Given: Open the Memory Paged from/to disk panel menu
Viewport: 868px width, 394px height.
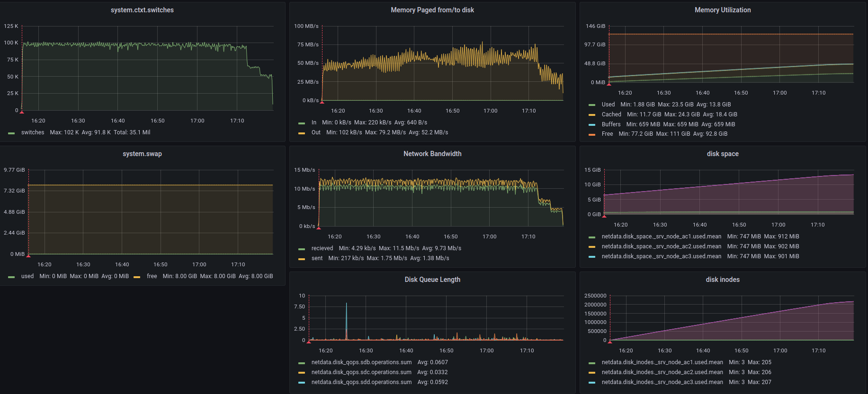Looking at the screenshot, I should point(432,10).
